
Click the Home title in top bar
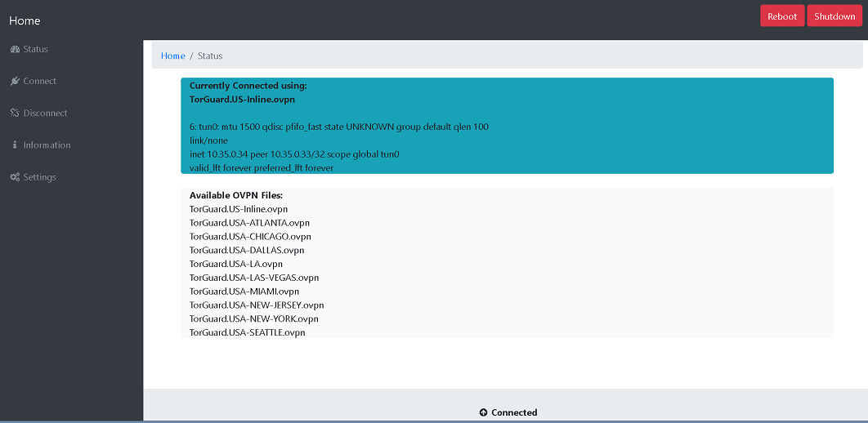pos(25,21)
